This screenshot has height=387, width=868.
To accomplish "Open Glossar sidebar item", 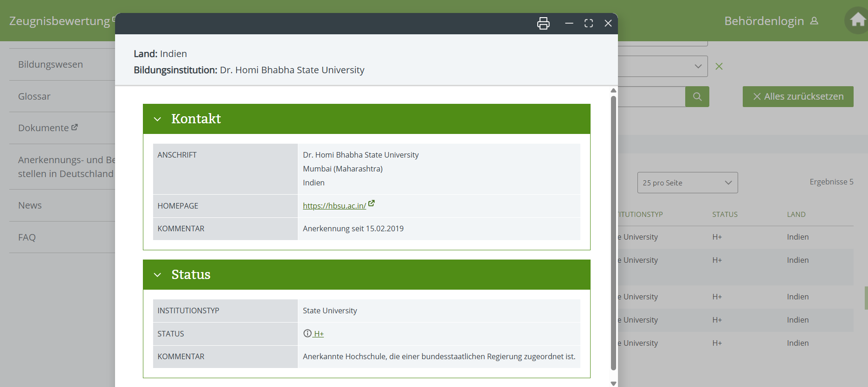I will [34, 96].
